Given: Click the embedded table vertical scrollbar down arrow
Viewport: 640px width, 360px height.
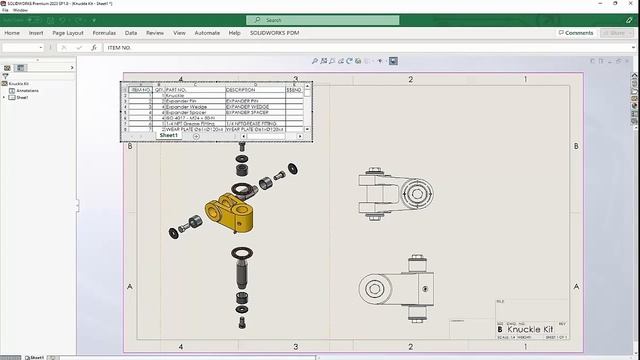Looking at the screenshot, I should [307, 129].
